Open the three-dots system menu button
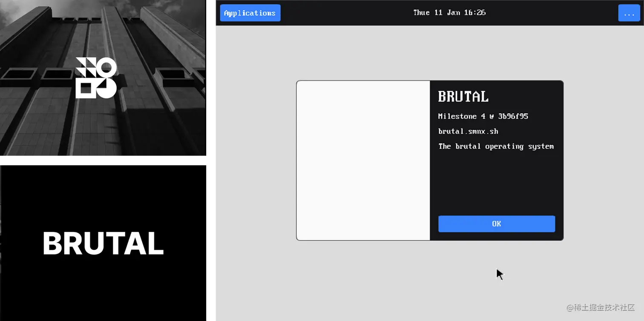The image size is (644, 321). 629,13
